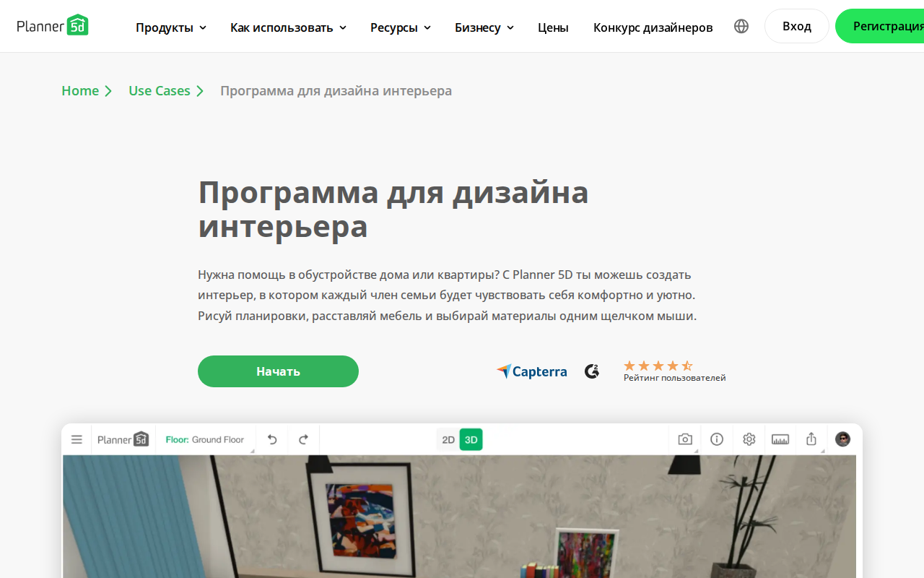
Task: Click the Planner 5D logo in header
Action: pos(53,25)
